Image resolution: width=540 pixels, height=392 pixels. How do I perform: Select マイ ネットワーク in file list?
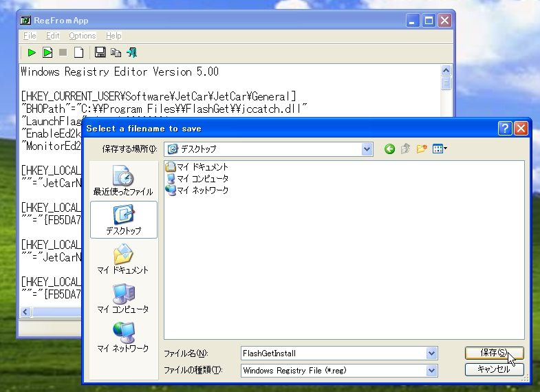tap(197, 190)
